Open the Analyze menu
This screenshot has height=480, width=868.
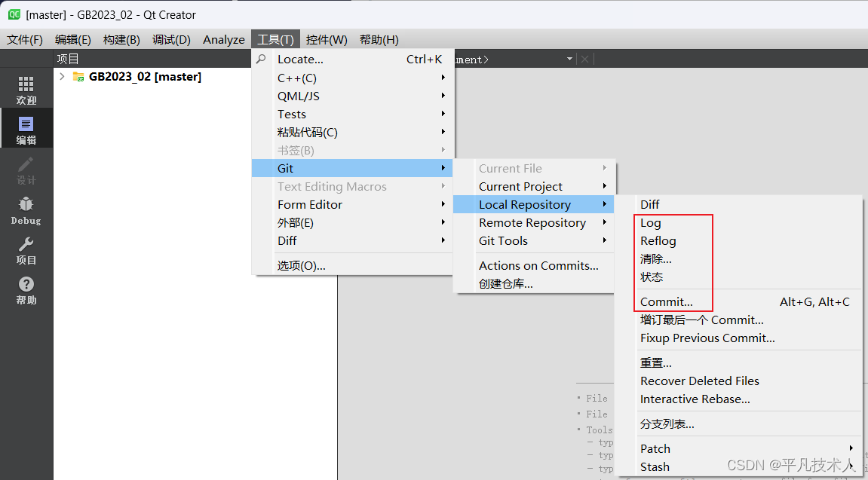(x=223, y=39)
